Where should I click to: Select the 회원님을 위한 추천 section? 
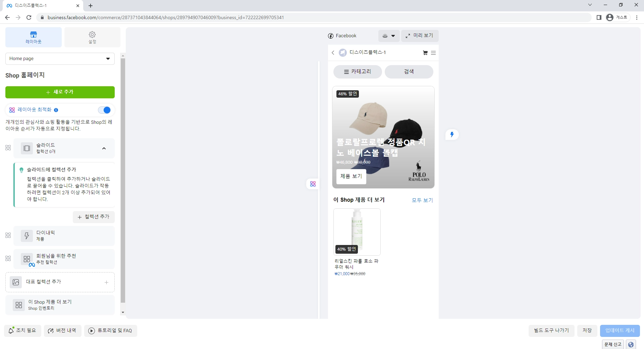tap(64, 259)
